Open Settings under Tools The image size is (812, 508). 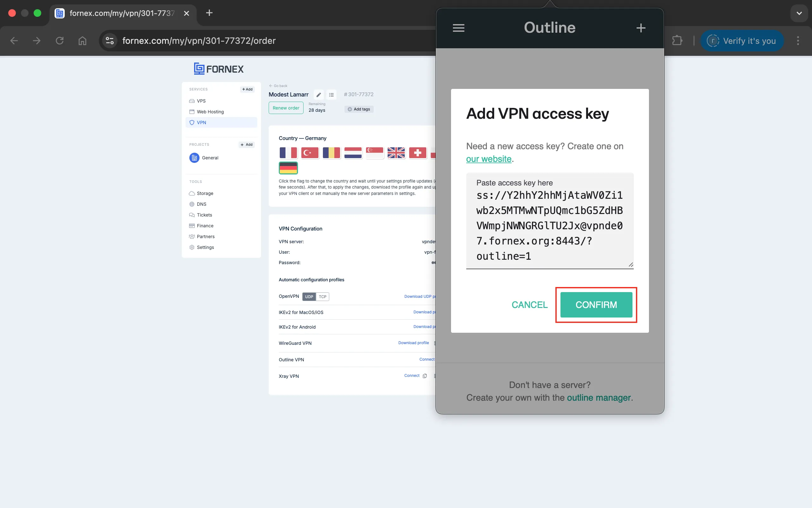coord(202,247)
